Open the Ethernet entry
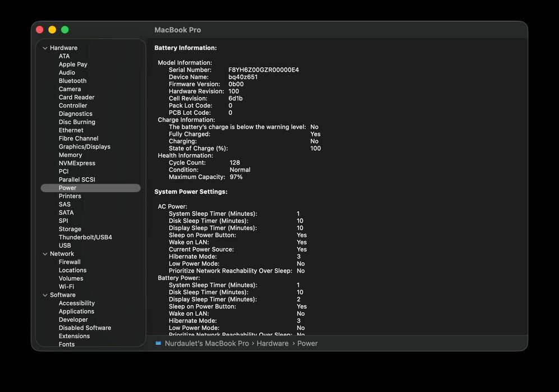 pos(71,130)
